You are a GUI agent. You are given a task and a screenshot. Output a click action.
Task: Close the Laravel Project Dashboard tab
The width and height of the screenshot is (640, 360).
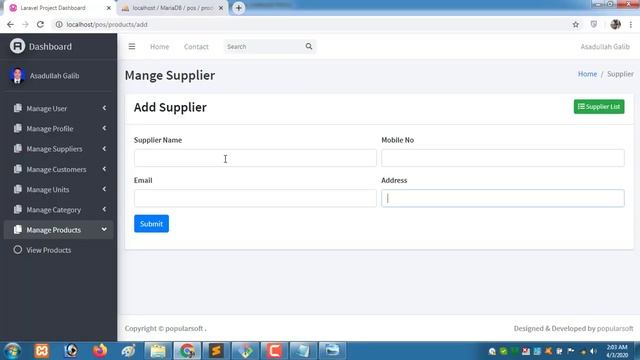[109, 8]
